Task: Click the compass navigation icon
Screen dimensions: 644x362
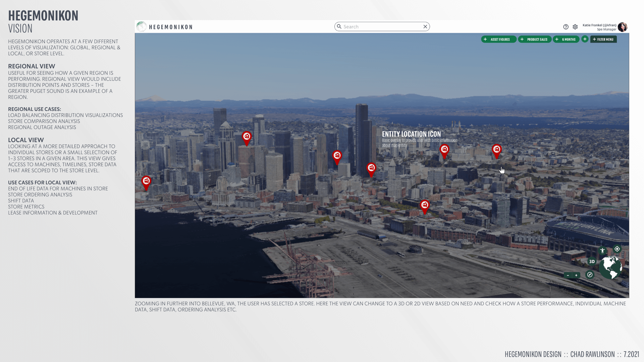Action: pos(590,275)
